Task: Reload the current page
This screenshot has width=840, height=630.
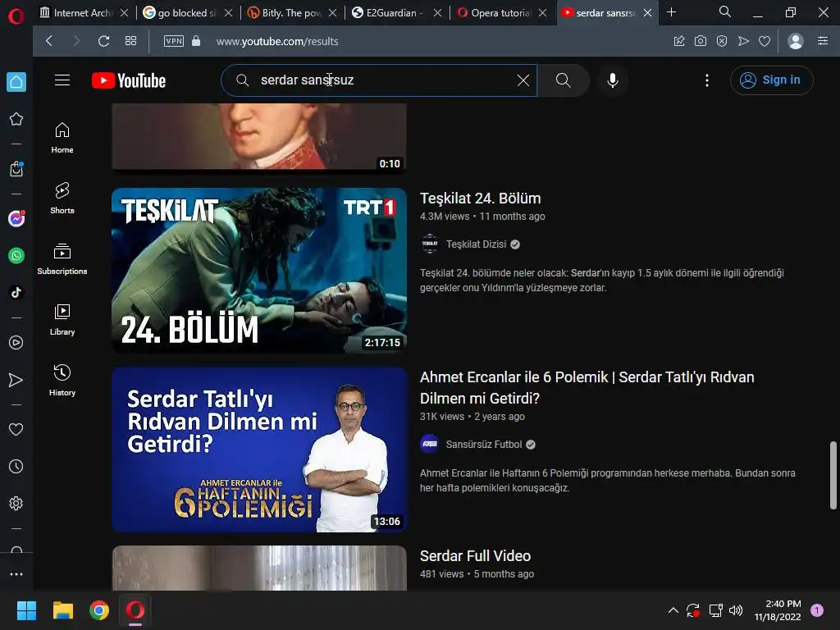Action: 104,41
